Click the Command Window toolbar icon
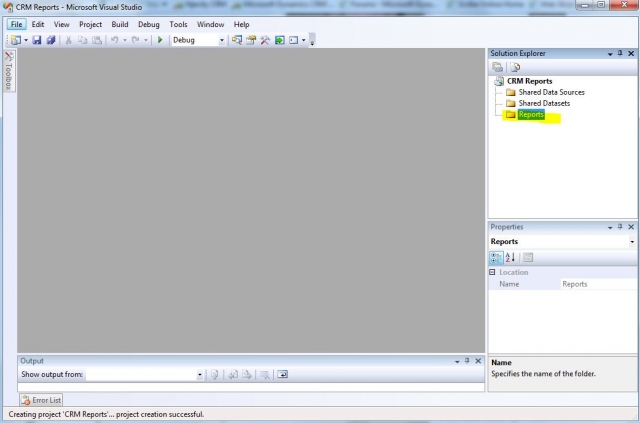Image resolution: width=640 pixels, height=423 pixels. pos(293,40)
